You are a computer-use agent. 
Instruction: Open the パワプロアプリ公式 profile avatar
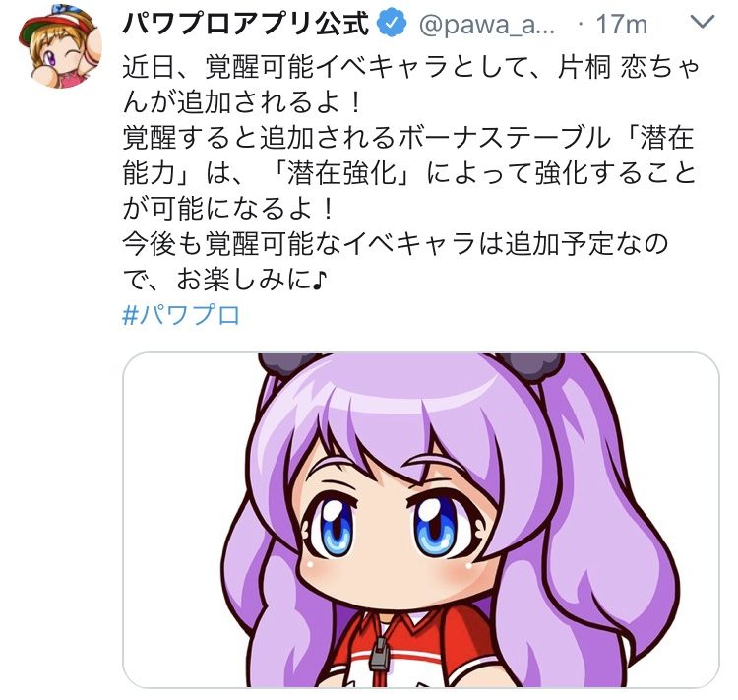pyautogui.click(x=60, y=45)
